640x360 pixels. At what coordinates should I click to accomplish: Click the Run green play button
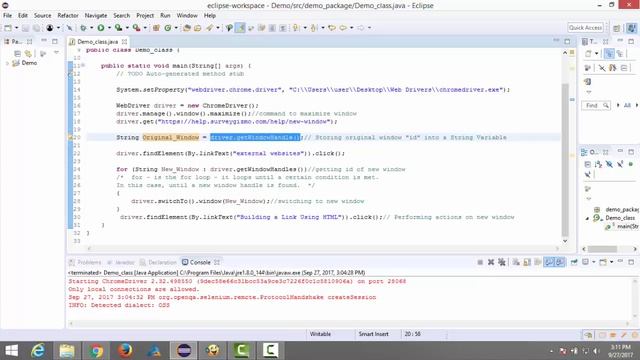[100, 28]
